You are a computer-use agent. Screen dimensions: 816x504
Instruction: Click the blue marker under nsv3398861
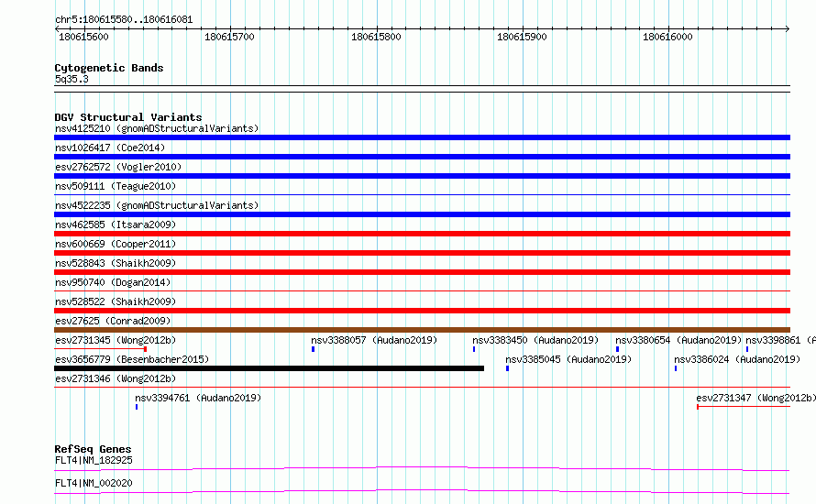[x=747, y=349]
